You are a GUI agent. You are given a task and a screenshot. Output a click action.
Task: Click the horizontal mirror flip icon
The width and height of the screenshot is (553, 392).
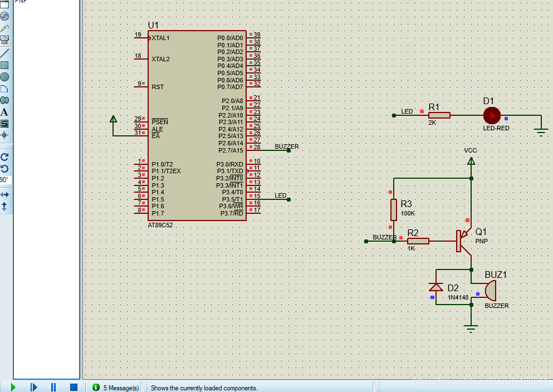(4, 194)
